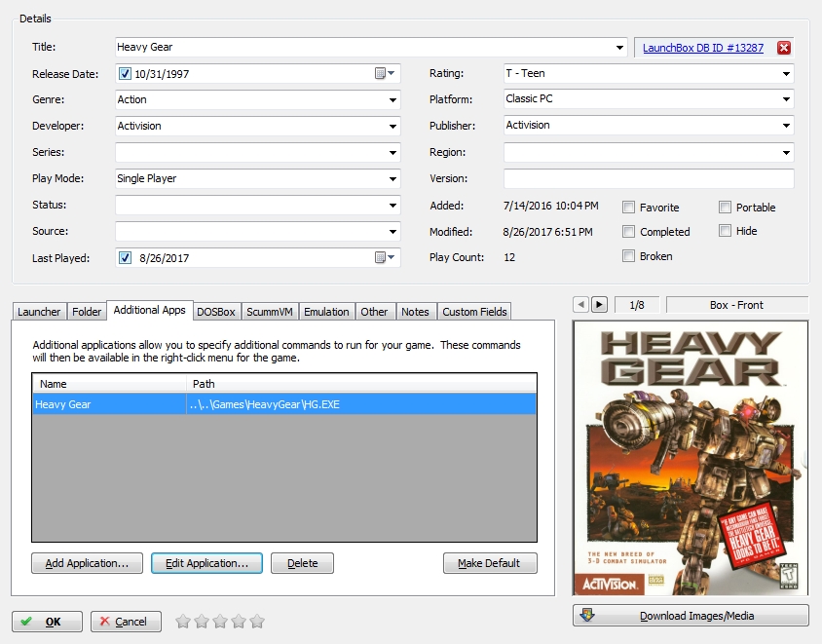Mark game as Broken
Screen dimensions: 822x644
click(x=628, y=256)
